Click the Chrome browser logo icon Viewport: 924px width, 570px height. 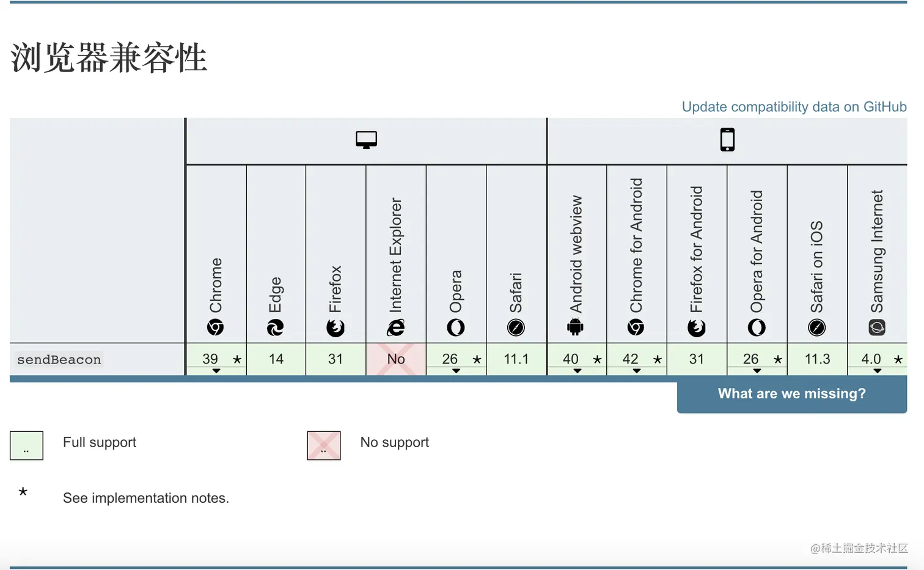[216, 328]
